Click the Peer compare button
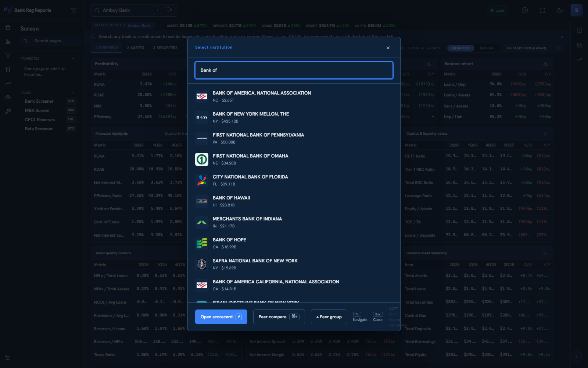588x368 pixels. [279, 317]
